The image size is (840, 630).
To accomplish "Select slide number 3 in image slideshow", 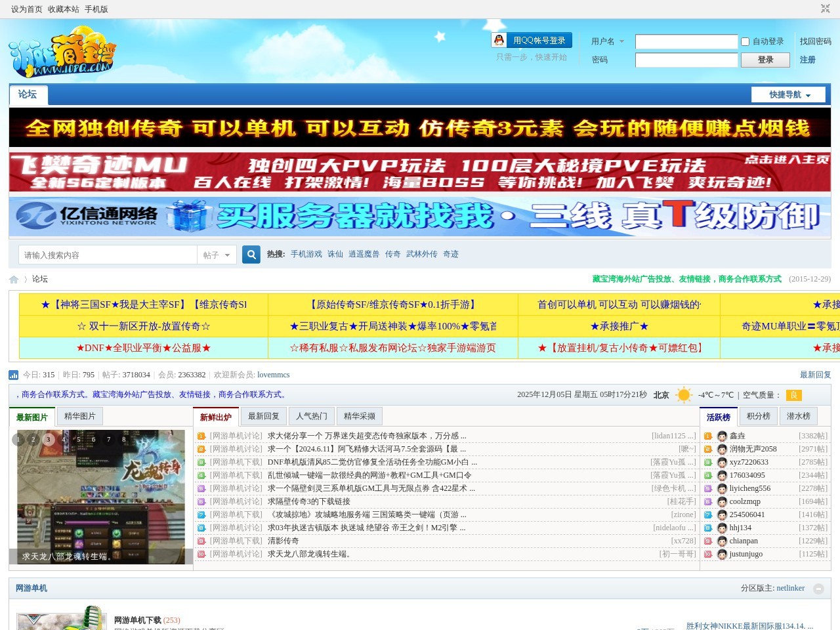I will [x=49, y=440].
